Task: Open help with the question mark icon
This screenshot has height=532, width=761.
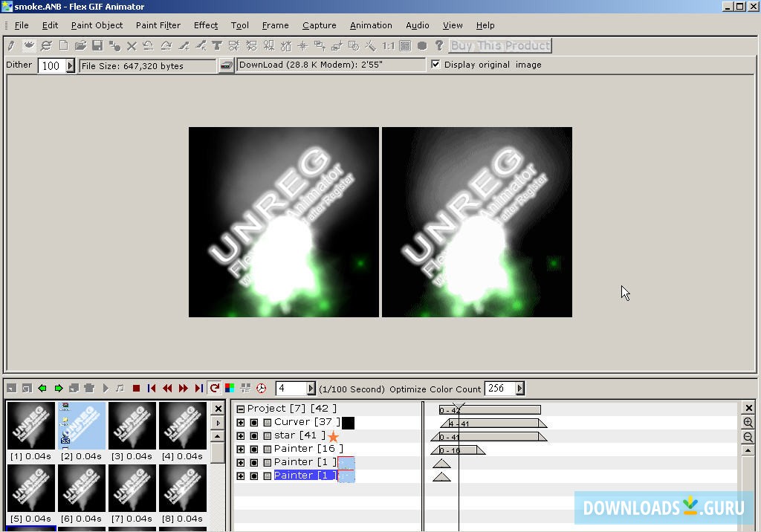Action: [439, 45]
